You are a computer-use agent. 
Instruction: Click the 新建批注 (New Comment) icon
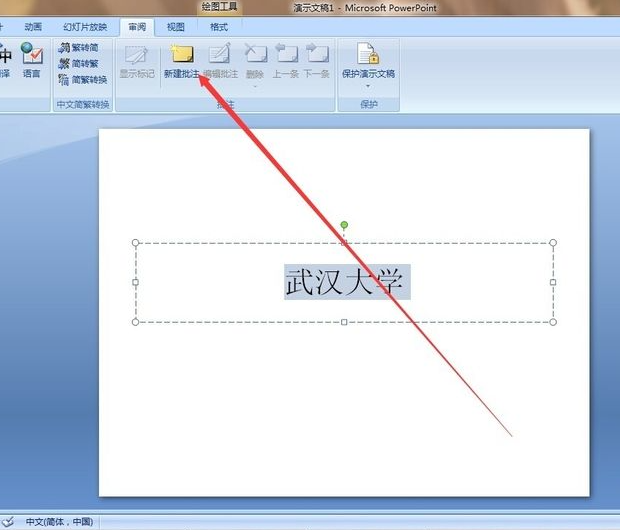click(181, 55)
